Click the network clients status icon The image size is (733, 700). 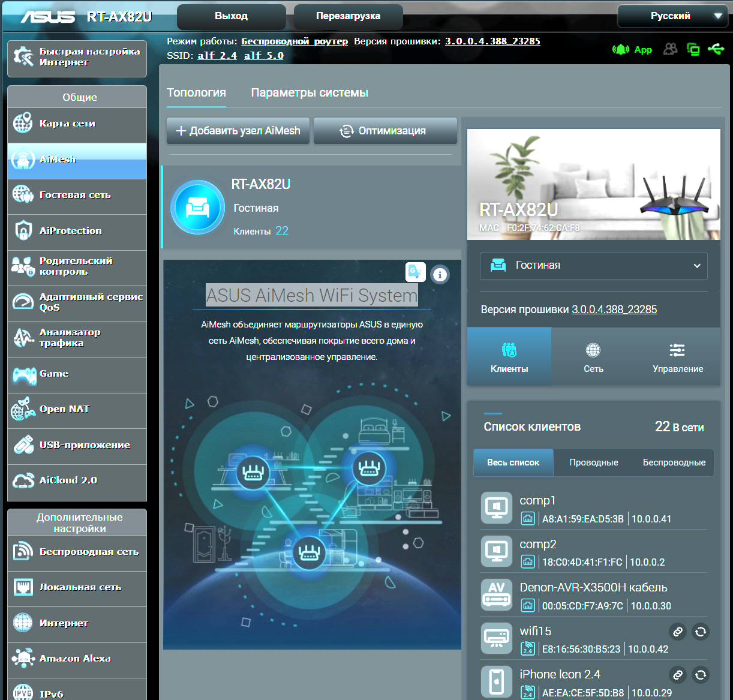tap(693, 49)
